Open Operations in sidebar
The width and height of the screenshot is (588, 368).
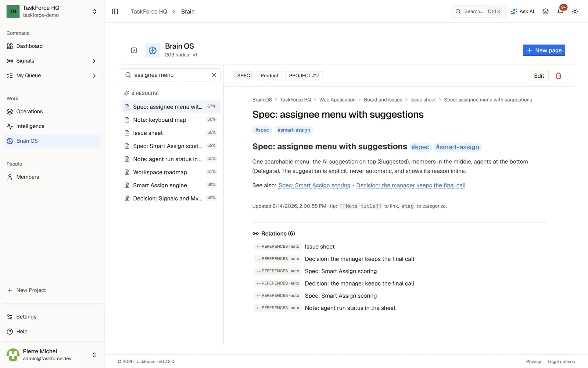pos(52,112)
